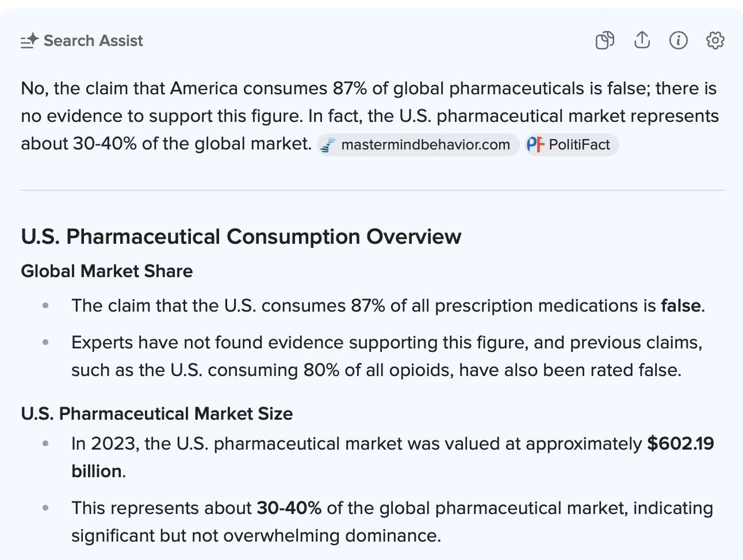
Task: Click the bold word "false" in the first bullet
Action: click(681, 305)
